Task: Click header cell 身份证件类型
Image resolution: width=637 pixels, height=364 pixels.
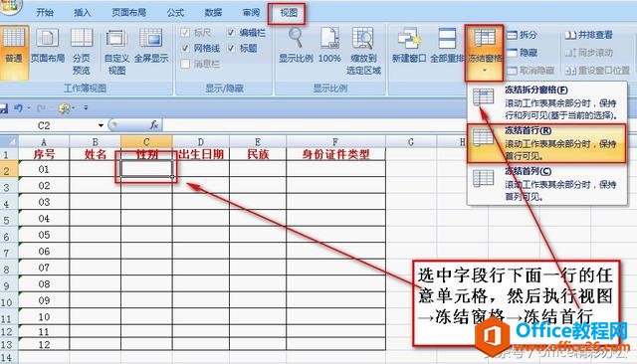Action: point(335,154)
